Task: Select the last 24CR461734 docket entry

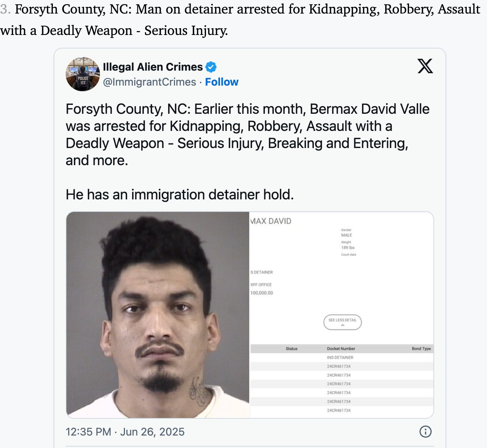Action: click(338, 411)
